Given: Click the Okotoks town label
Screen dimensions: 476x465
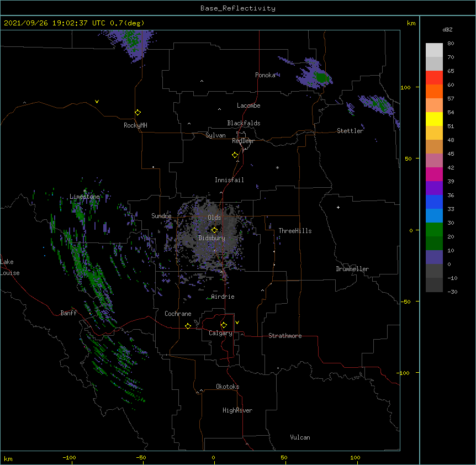Looking at the screenshot, I should (x=228, y=387).
